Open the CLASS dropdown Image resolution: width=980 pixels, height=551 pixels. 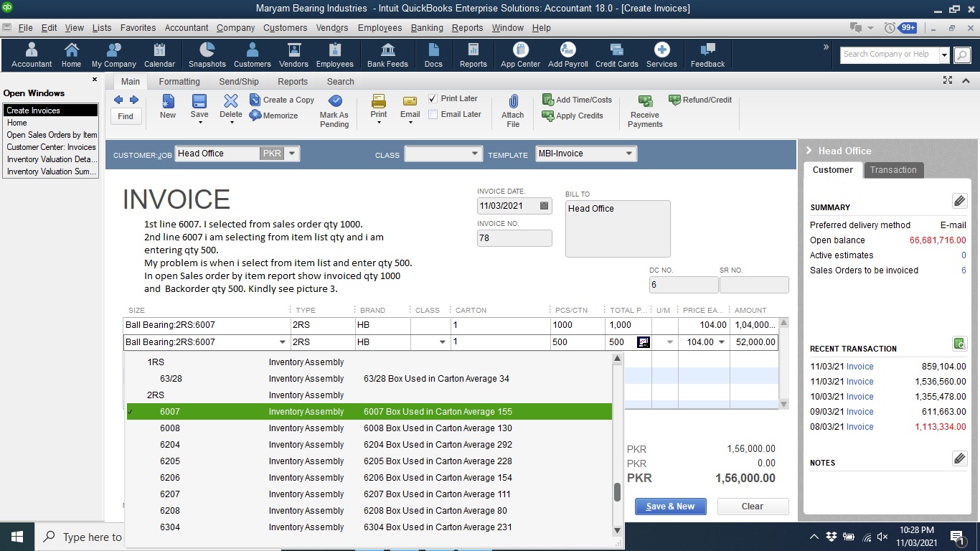click(474, 153)
